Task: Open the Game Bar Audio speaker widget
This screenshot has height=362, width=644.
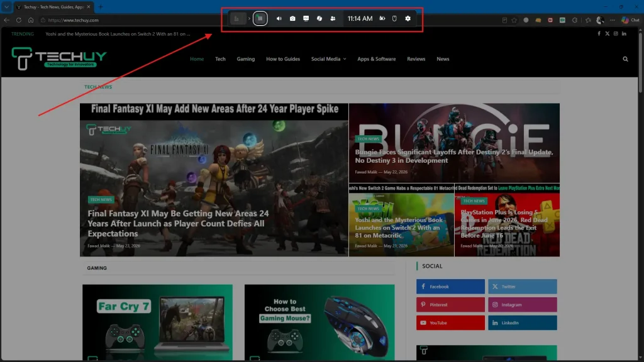Action: tap(279, 18)
